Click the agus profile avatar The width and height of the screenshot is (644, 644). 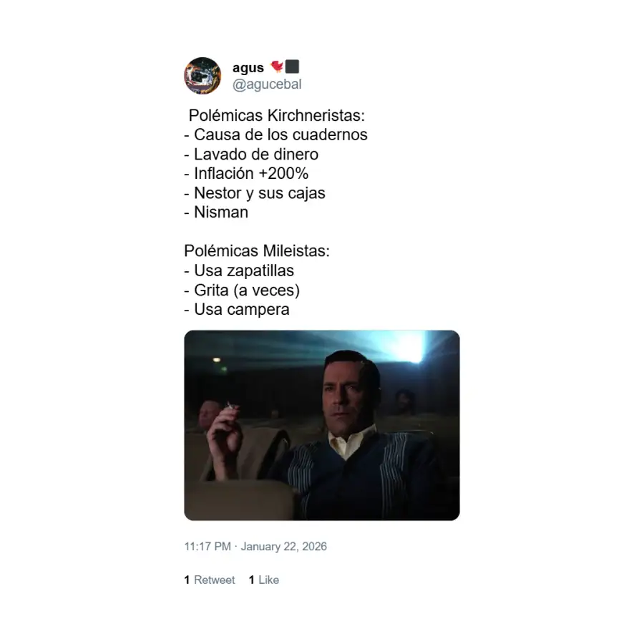click(x=203, y=76)
